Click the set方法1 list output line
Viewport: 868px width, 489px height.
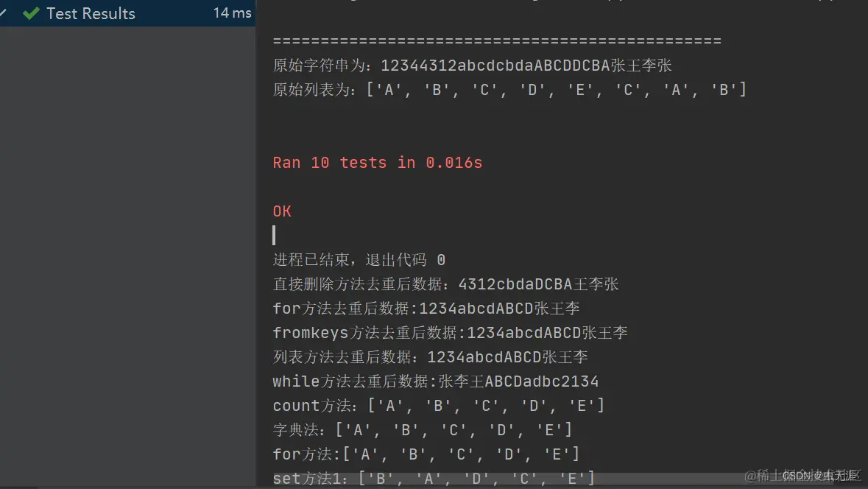point(434,479)
